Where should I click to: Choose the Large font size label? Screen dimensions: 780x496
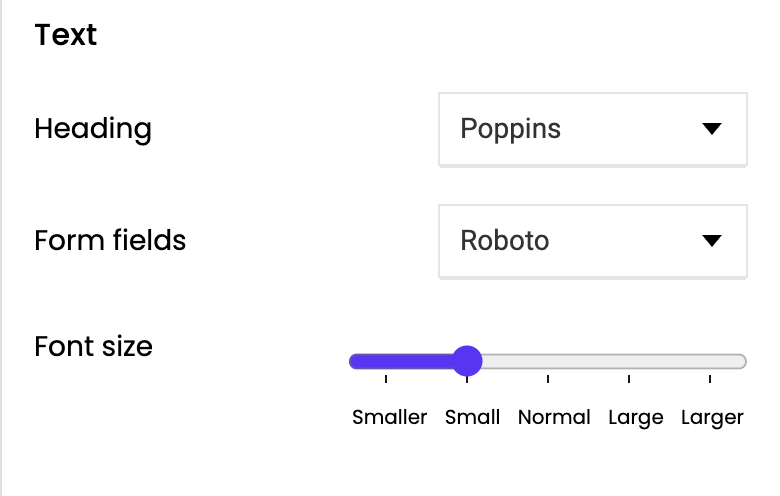pyautogui.click(x=636, y=417)
